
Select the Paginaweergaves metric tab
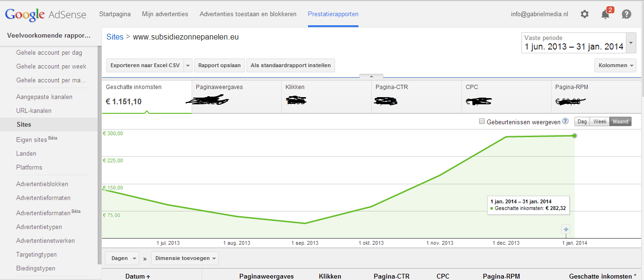236,97
